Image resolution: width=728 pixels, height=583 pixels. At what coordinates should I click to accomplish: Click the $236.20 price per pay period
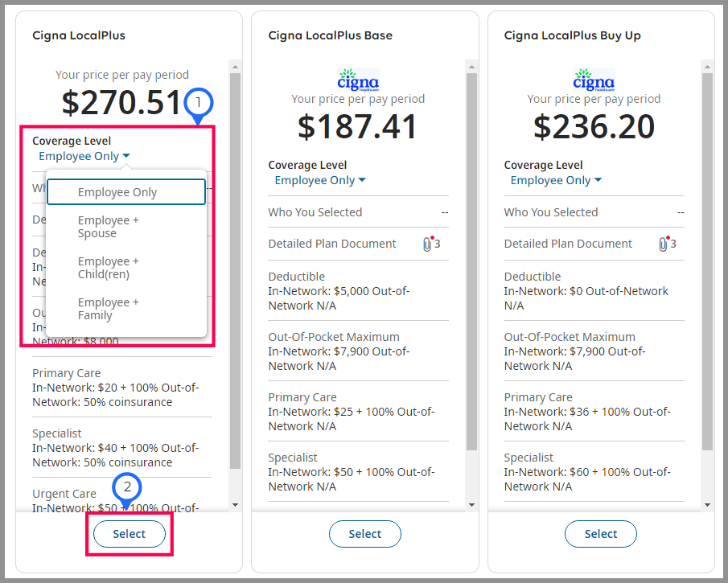pyautogui.click(x=594, y=126)
